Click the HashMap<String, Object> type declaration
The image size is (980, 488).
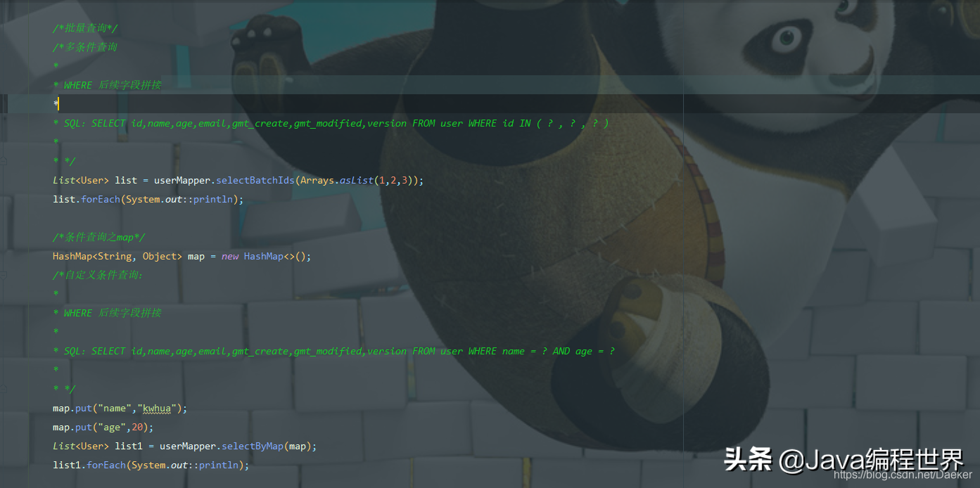coord(117,256)
